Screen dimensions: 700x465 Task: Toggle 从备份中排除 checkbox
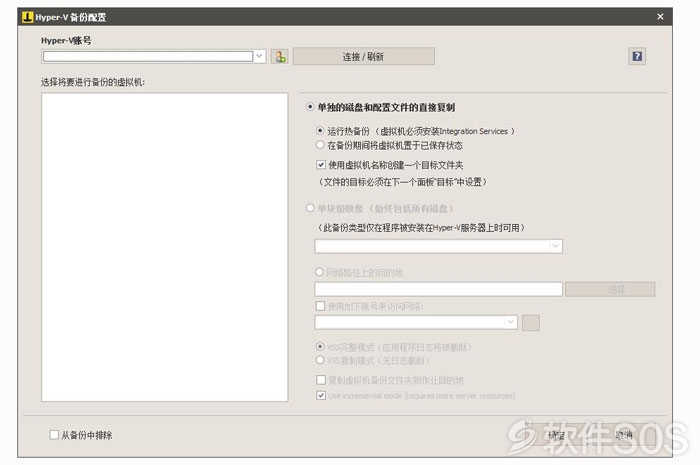[54, 435]
